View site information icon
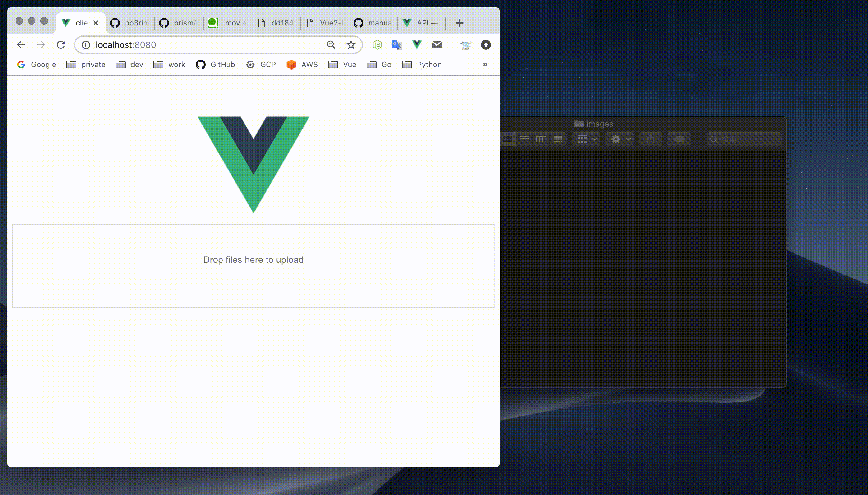This screenshot has height=495, width=868. [x=86, y=44]
